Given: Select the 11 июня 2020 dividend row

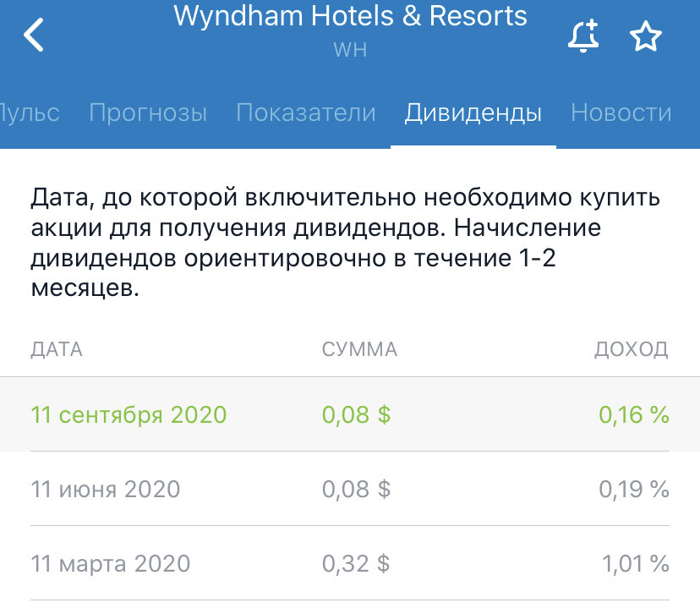Looking at the screenshot, I should [x=350, y=489].
